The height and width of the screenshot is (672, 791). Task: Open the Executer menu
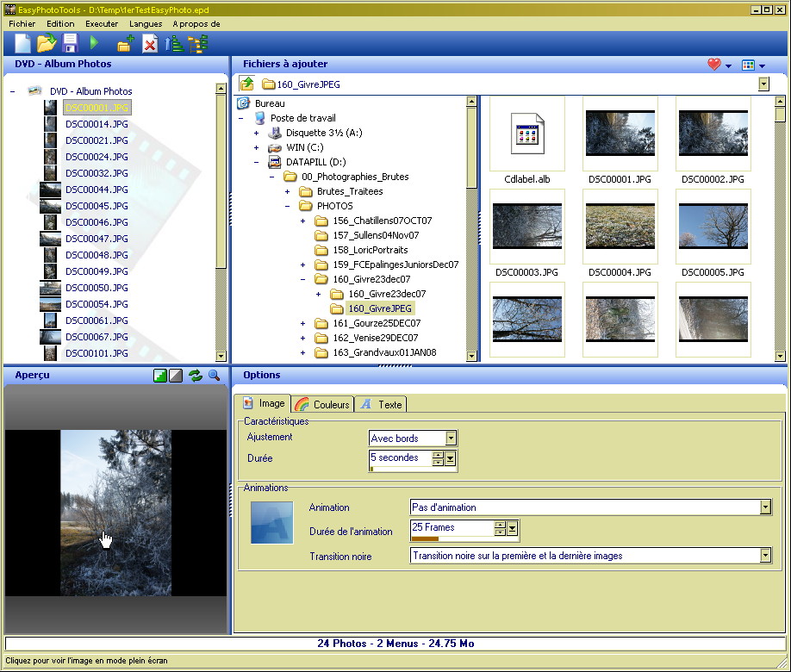[x=102, y=24]
